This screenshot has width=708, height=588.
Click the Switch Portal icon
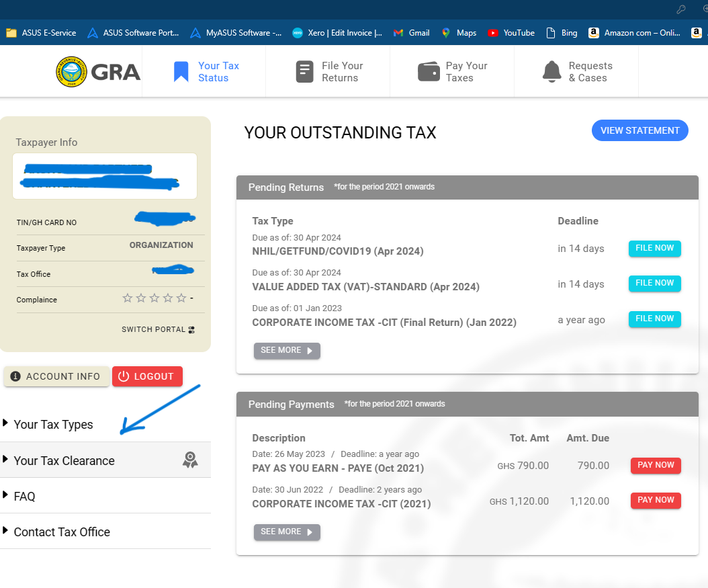[191, 330]
